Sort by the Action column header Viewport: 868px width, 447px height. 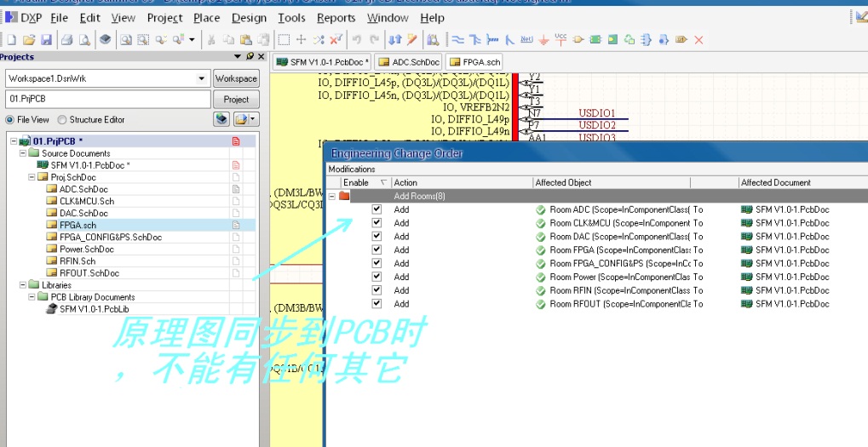462,182
